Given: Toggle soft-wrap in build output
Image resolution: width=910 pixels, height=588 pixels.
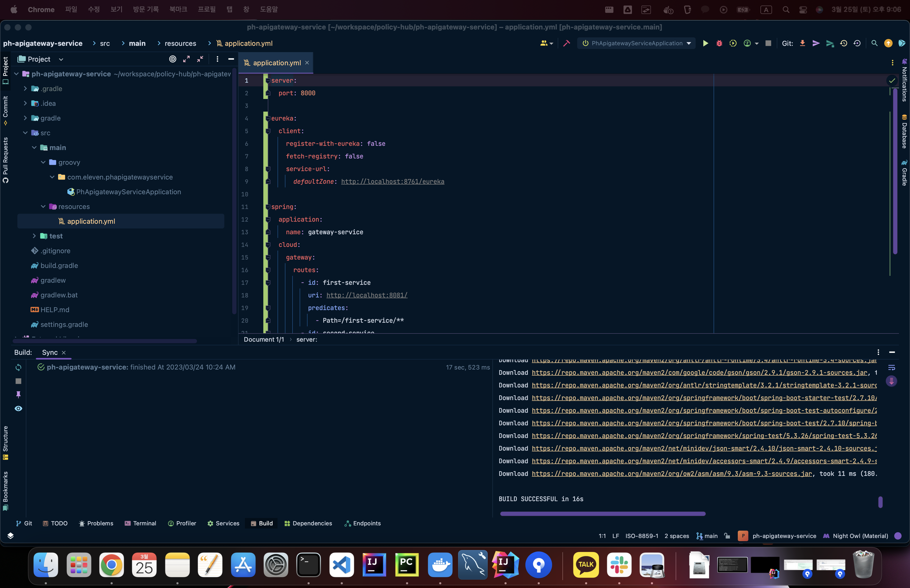Looking at the screenshot, I should (x=891, y=367).
